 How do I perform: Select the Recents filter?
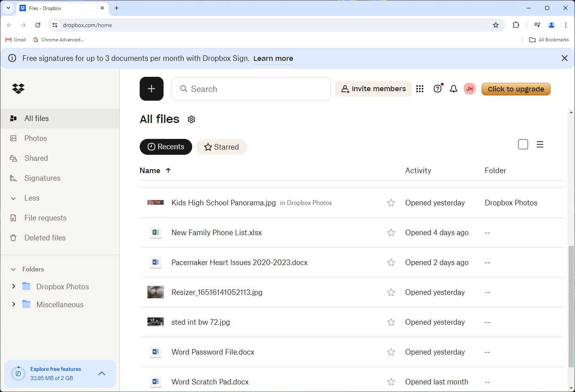pos(166,147)
